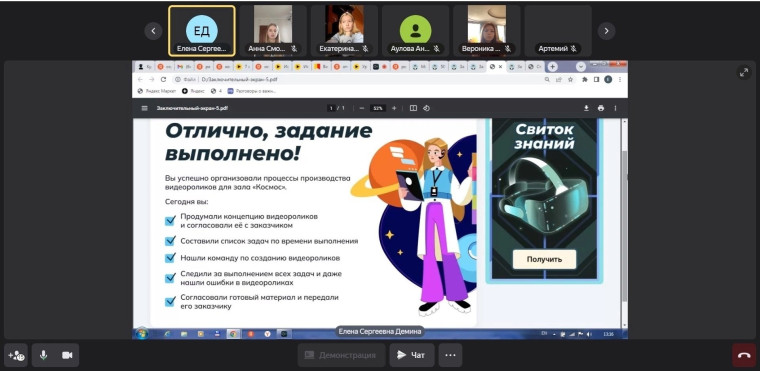Select Аулова Ан... participant tile
760x371 pixels.
[415, 31]
